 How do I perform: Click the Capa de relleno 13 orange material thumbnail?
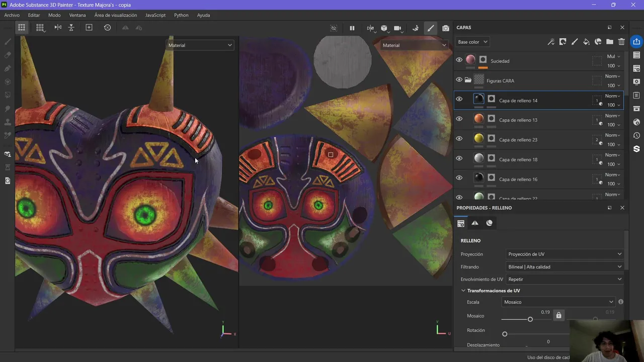(478, 119)
